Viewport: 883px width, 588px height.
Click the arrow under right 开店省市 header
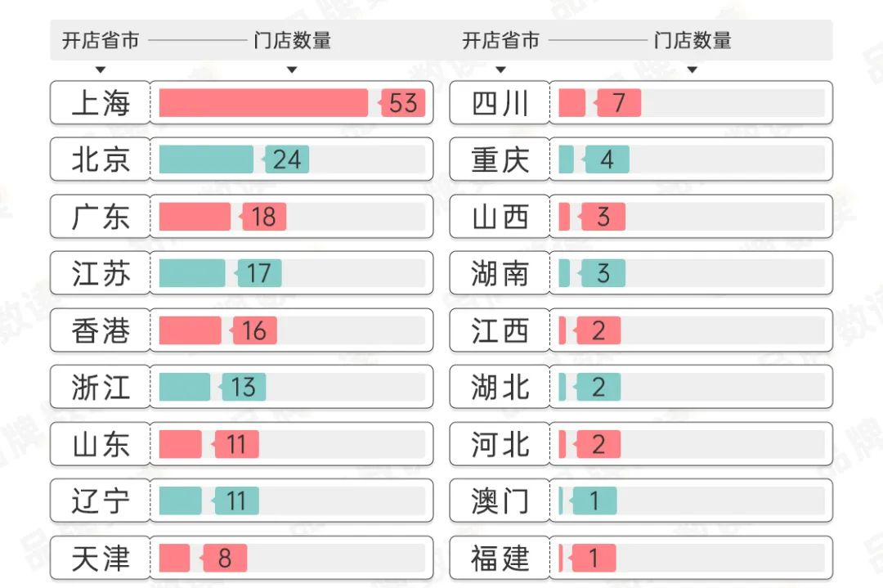(x=500, y=70)
